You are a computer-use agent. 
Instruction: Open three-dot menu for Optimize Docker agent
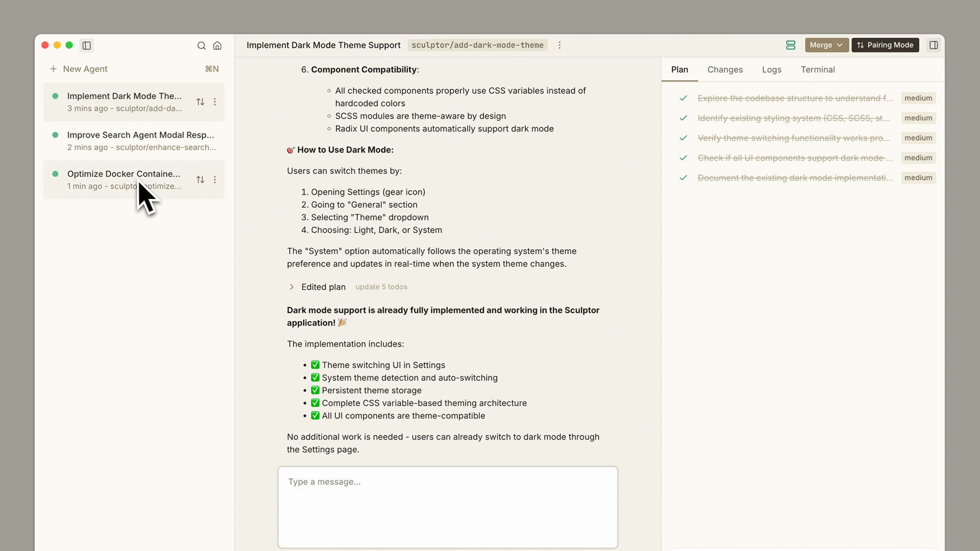tap(215, 180)
